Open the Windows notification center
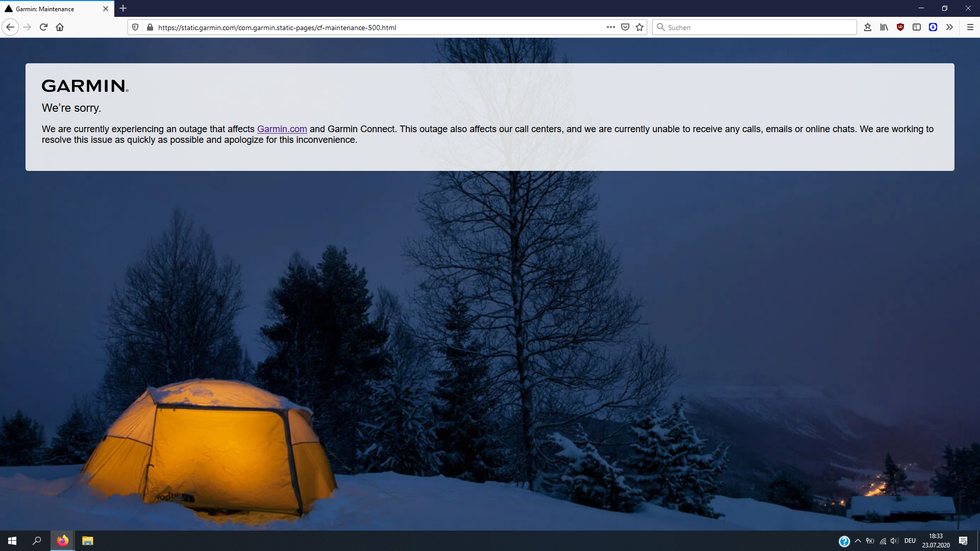The height and width of the screenshot is (551, 980). click(x=963, y=541)
